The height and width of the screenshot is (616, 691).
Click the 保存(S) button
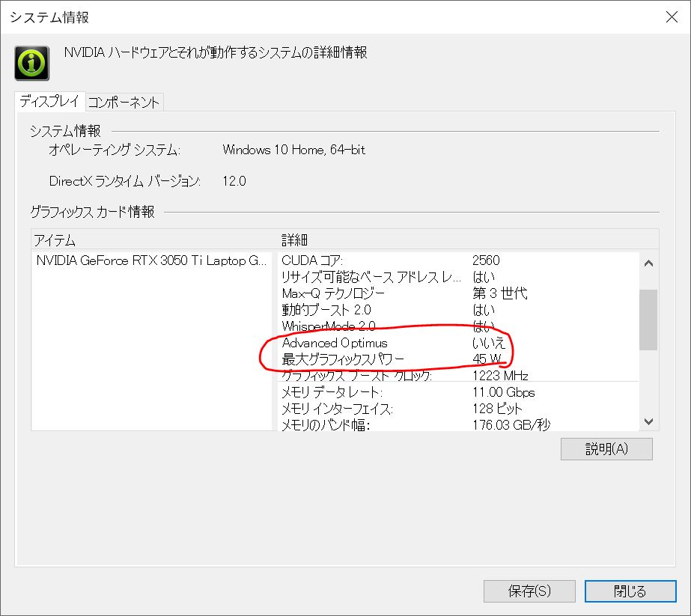click(529, 591)
